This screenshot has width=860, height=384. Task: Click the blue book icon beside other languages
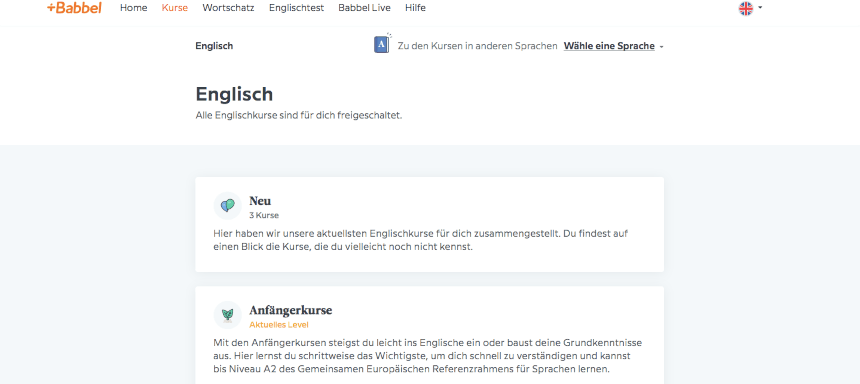tap(382, 44)
